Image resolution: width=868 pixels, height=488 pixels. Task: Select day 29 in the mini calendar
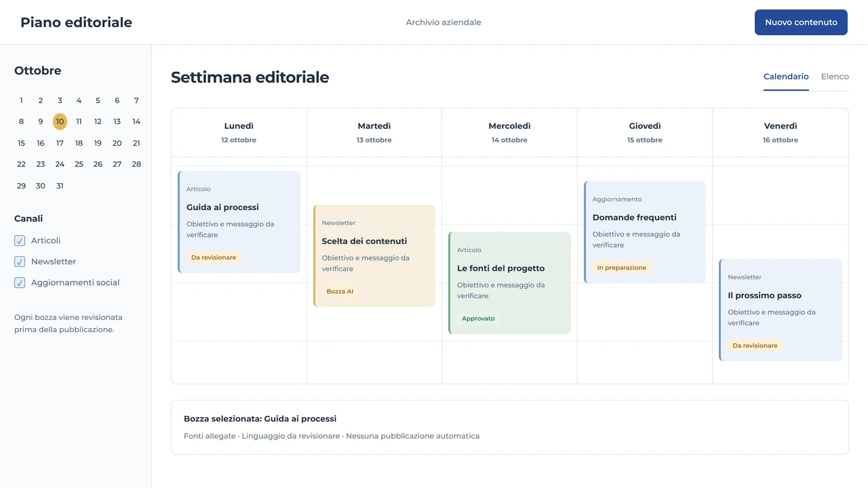21,186
